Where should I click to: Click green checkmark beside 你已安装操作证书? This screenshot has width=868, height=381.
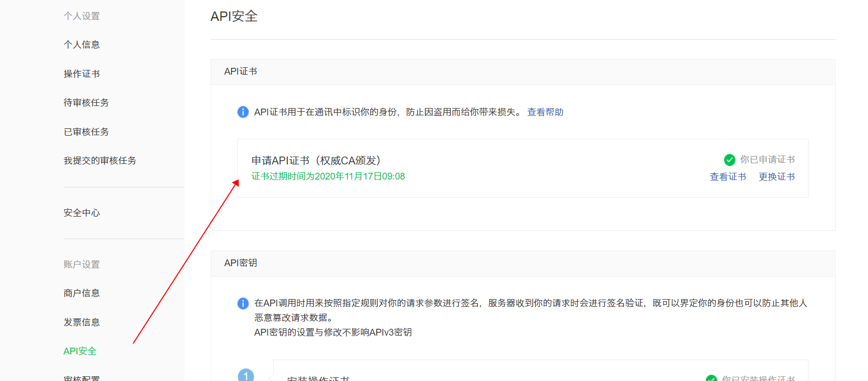(712, 378)
